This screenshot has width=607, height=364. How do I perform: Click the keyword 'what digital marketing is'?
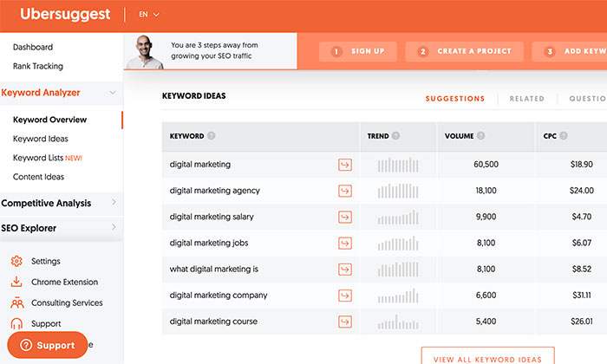[x=214, y=270]
